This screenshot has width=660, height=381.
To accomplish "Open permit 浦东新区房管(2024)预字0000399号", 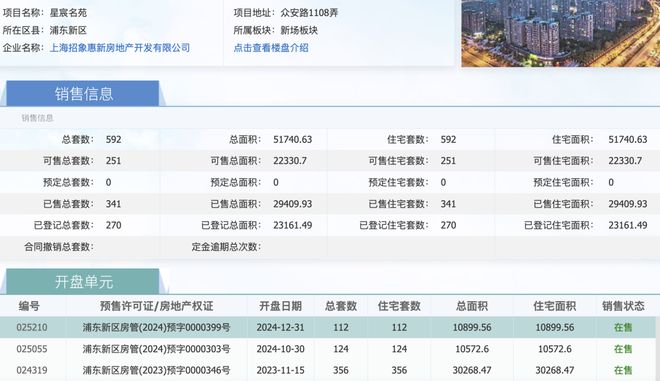I will point(156,327).
